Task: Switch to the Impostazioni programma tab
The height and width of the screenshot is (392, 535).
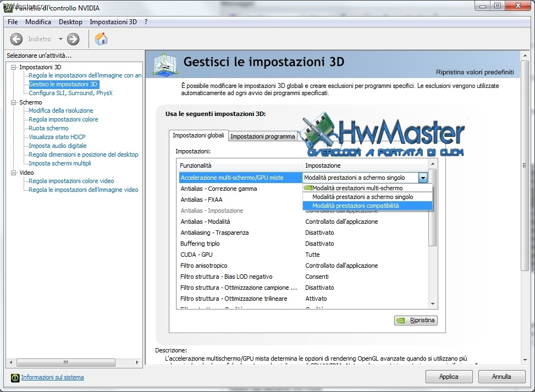Action: tap(262, 136)
